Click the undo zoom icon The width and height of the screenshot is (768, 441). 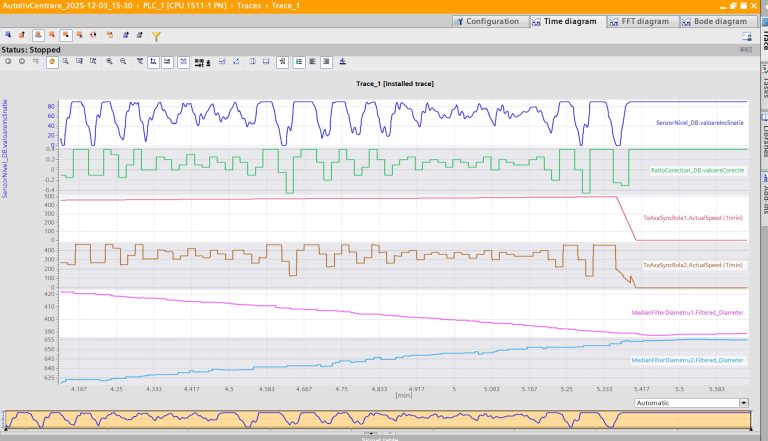pos(8,62)
